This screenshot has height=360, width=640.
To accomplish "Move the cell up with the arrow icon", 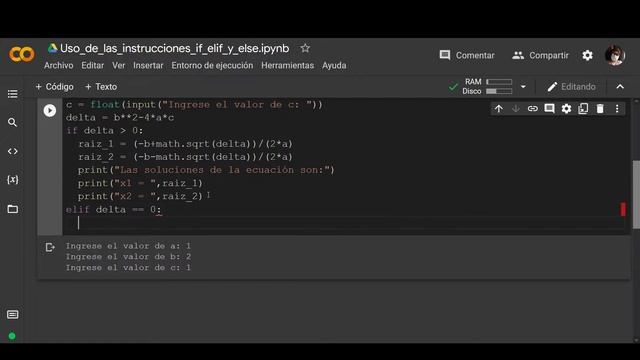I will coord(499,109).
